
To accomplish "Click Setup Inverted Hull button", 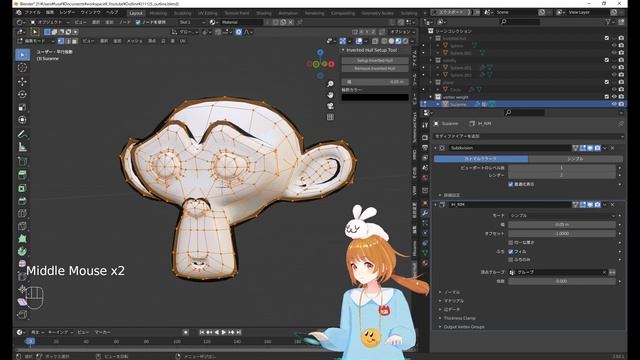I will tap(375, 60).
